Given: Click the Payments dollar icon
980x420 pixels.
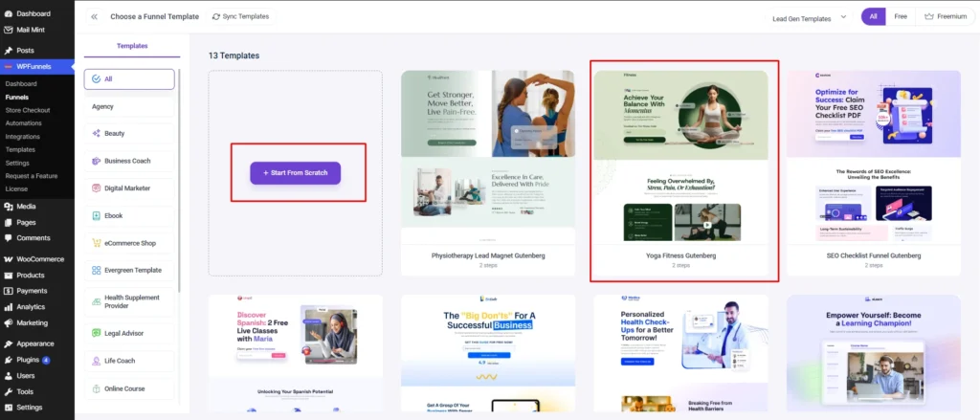Looking at the screenshot, I should pos(8,291).
